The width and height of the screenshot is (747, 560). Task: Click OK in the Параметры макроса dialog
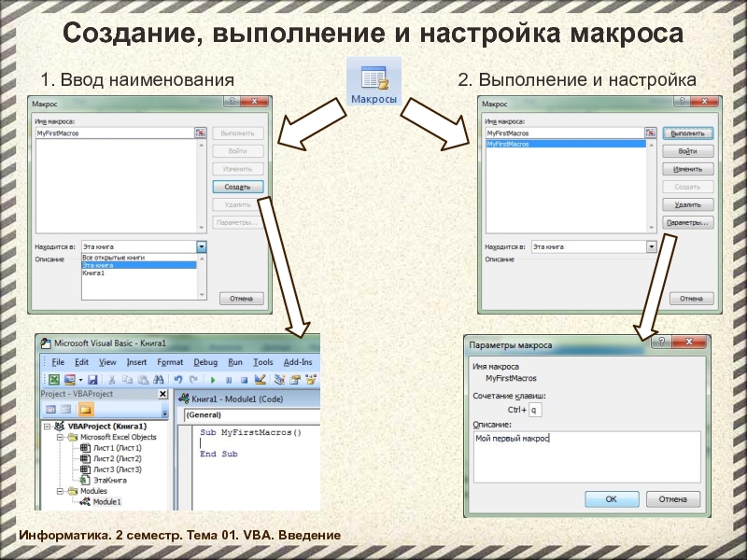coord(610,499)
